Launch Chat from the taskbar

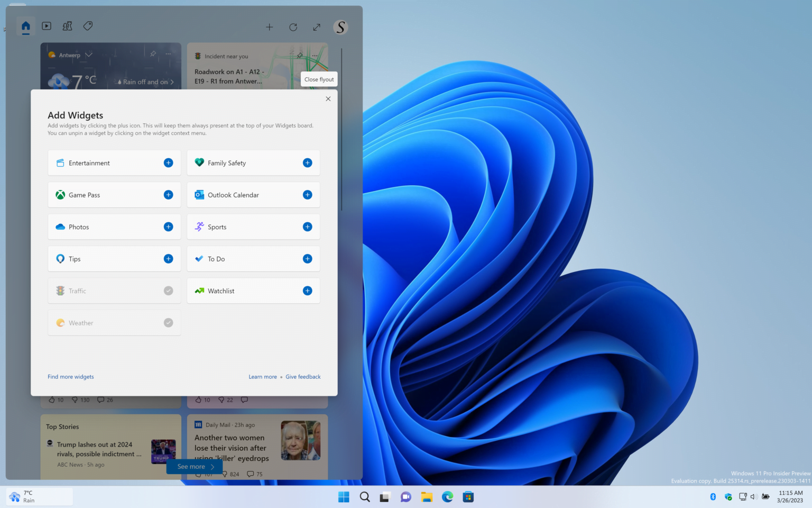click(405, 497)
